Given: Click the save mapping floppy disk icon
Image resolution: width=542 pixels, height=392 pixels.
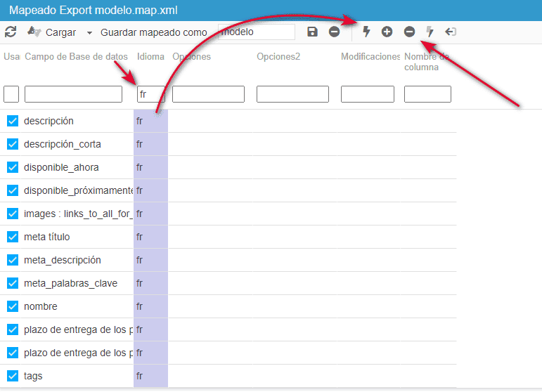Looking at the screenshot, I should 313,32.
